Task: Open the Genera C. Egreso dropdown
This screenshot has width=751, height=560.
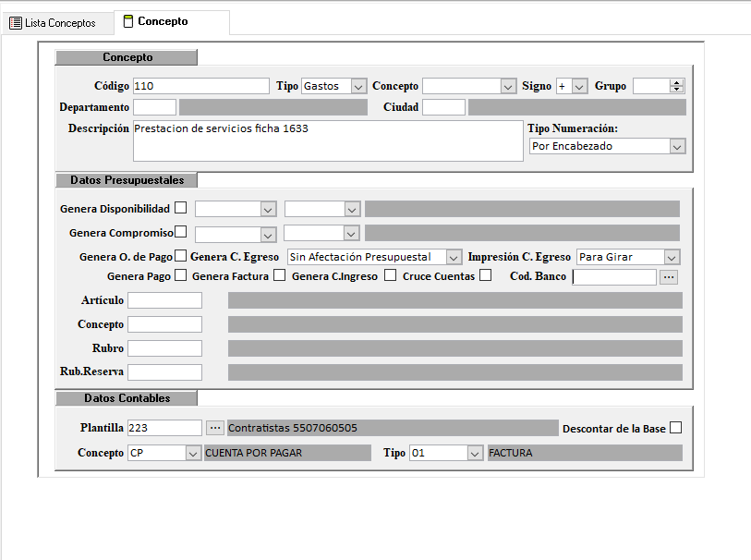Action: point(454,257)
